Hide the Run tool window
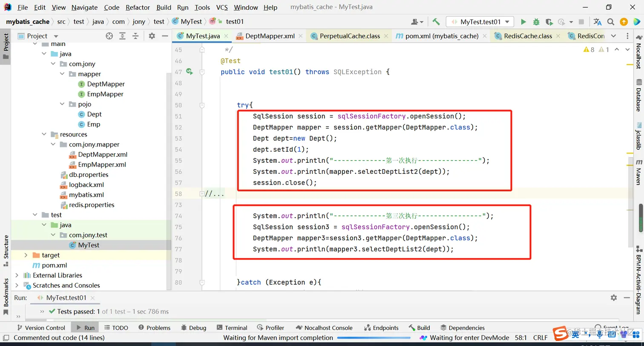 [x=627, y=298]
